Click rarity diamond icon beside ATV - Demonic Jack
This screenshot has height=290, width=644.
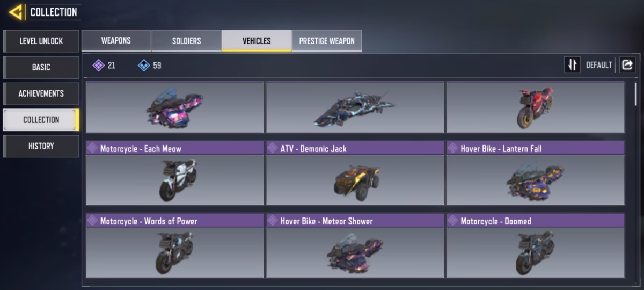point(272,148)
